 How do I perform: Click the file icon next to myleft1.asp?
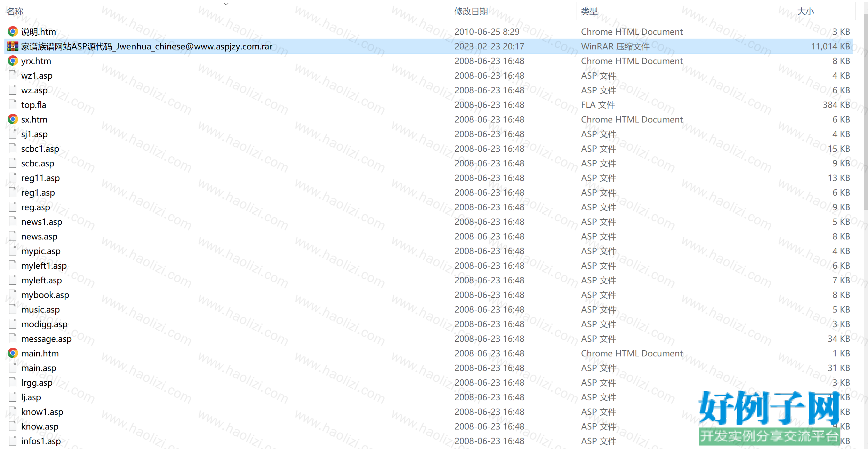[x=13, y=266]
